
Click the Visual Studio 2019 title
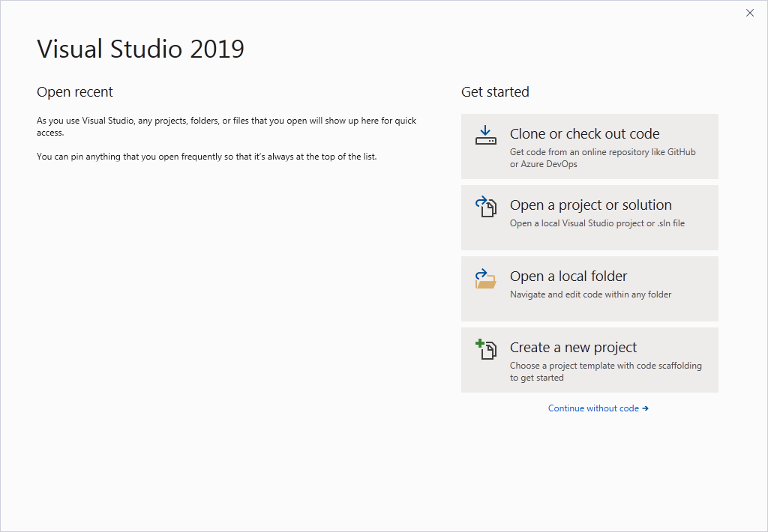point(140,49)
